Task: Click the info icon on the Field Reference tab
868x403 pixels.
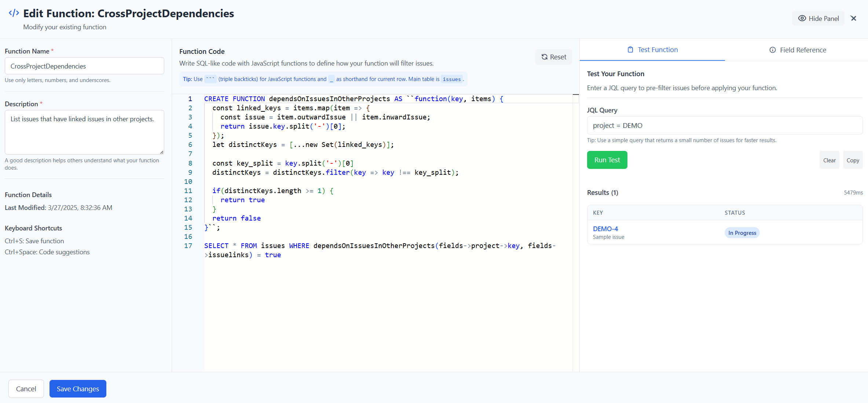Action: pyautogui.click(x=773, y=50)
